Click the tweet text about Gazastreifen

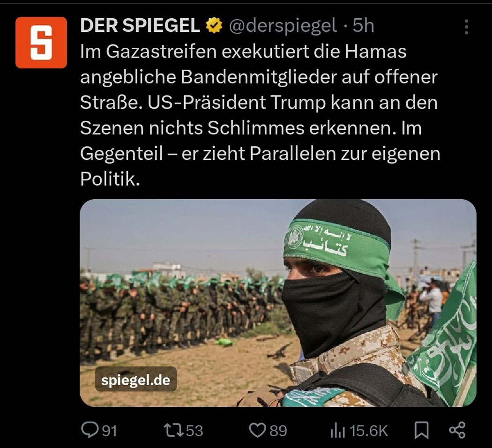tap(260, 115)
